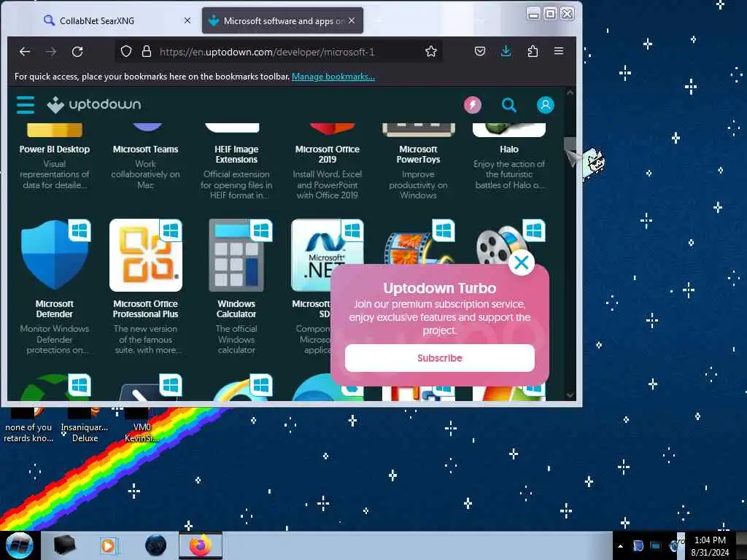747x560 pixels.
Task: Open Microsoft Office 2019 link
Action: 328,155
